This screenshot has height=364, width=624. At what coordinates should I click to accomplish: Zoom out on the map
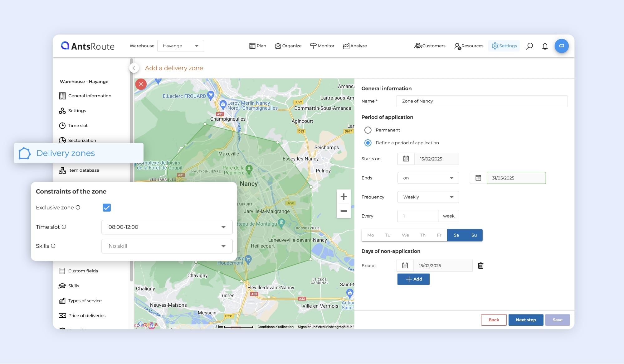pyautogui.click(x=344, y=211)
